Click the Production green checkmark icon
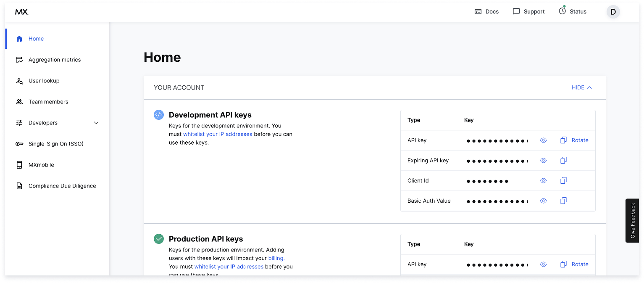Screen dimensions: 644x283 [159, 239]
